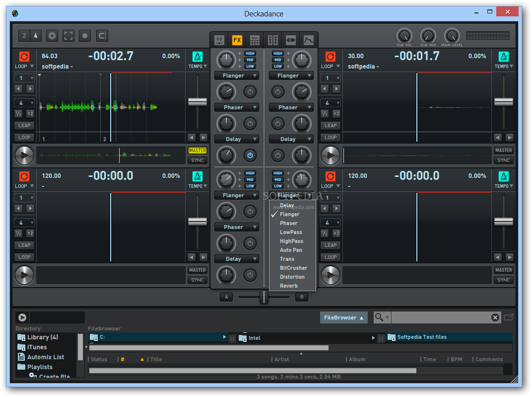The width and height of the screenshot is (532, 397).
Task: Switch to the FX panel tab
Action: [x=237, y=40]
